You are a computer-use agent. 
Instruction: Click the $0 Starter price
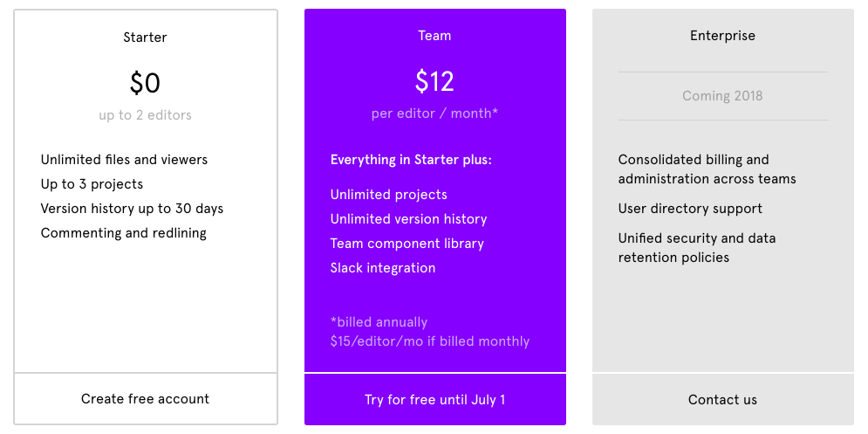click(145, 83)
